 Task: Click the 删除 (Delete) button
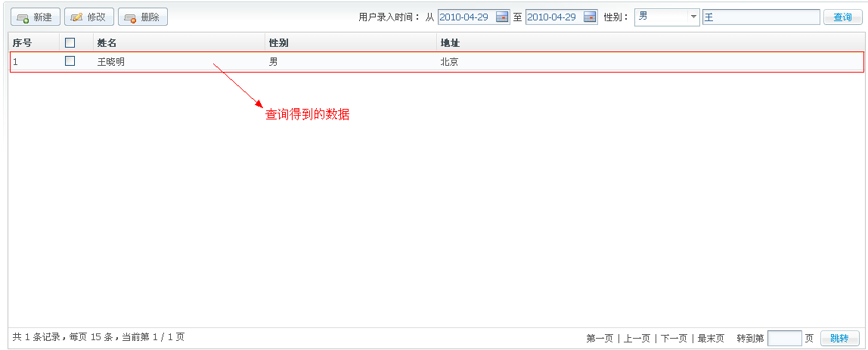coord(142,17)
